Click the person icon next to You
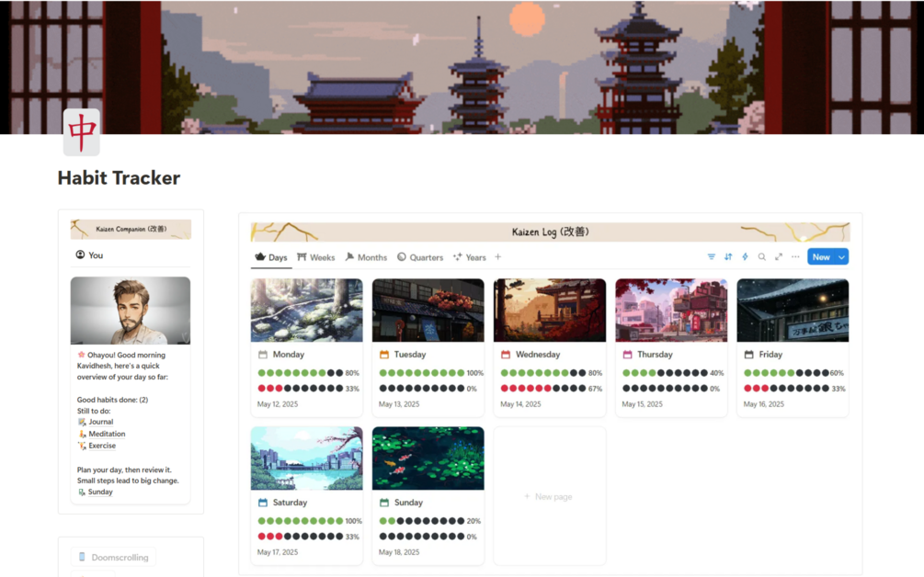The height and width of the screenshot is (577, 924). [80, 255]
